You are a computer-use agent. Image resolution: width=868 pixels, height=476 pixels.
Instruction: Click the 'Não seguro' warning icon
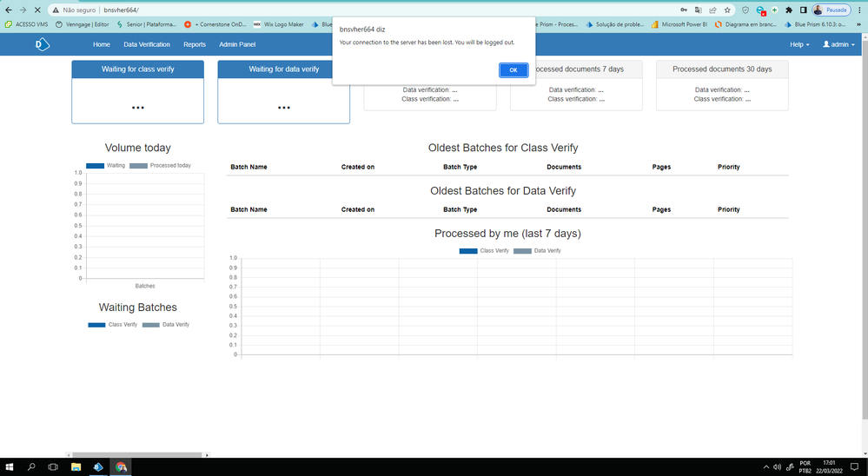(x=56, y=10)
